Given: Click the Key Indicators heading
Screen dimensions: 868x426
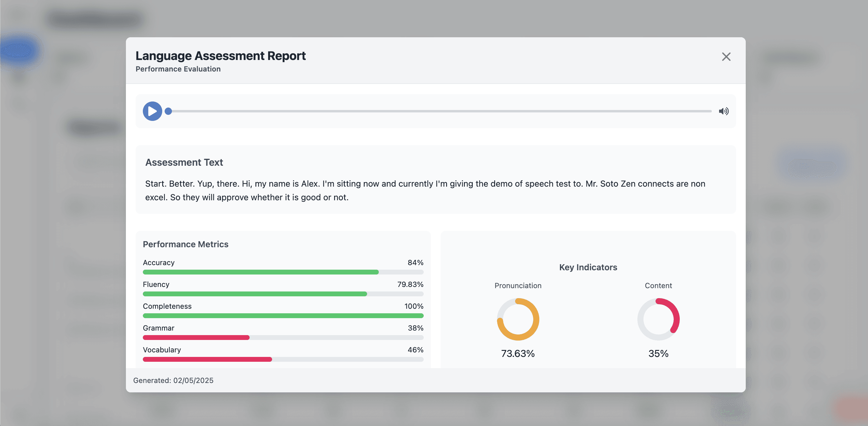Looking at the screenshot, I should [x=588, y=267].
